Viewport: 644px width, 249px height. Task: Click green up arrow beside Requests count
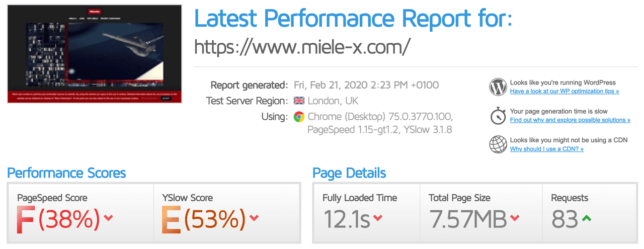point(586,218)
